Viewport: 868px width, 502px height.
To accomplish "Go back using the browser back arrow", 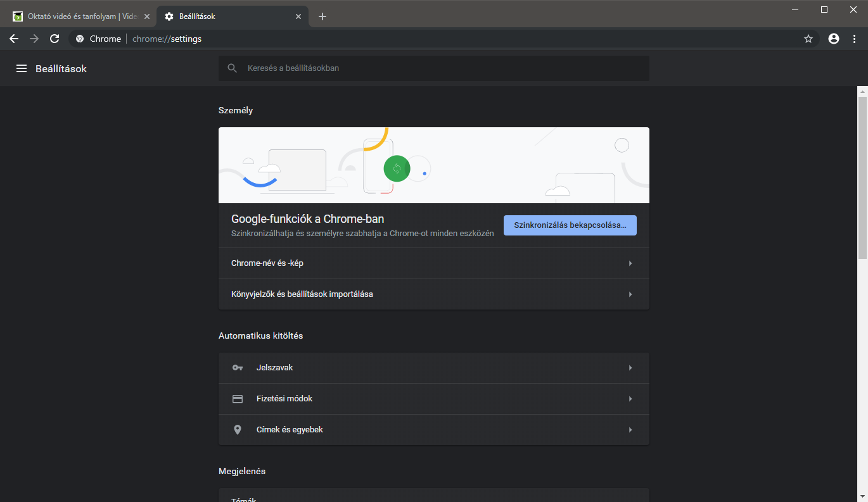I will tap(14, 39).
